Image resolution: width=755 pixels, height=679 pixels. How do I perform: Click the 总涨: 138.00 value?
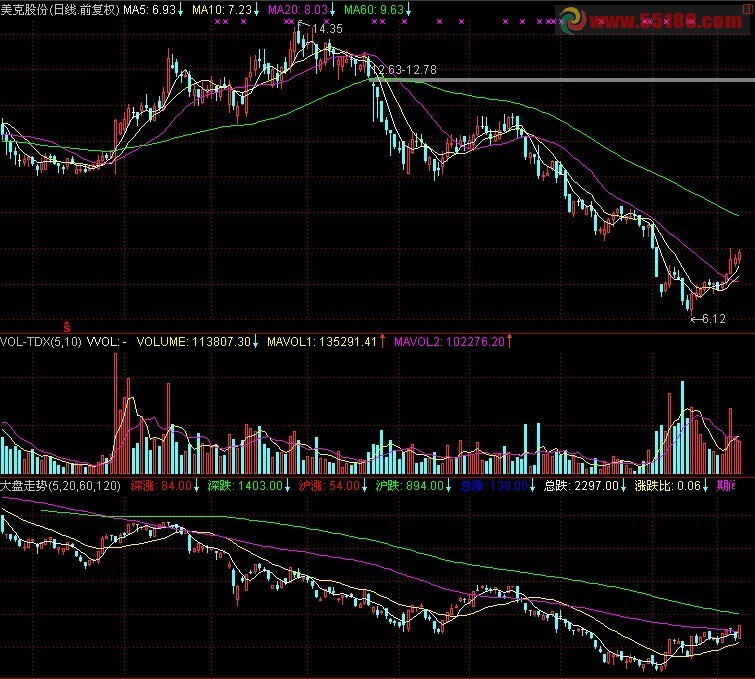497,485
